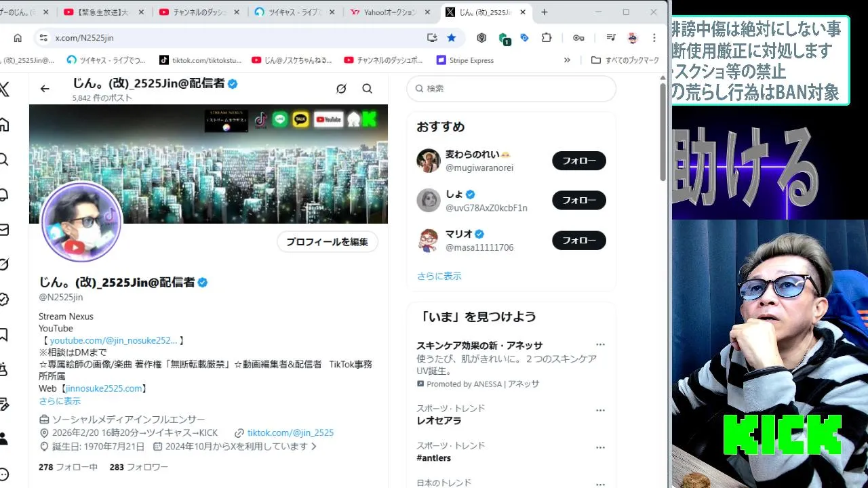Open the city skyline header banner
Viewport: 868px width, 488px height.
(208, 164)
